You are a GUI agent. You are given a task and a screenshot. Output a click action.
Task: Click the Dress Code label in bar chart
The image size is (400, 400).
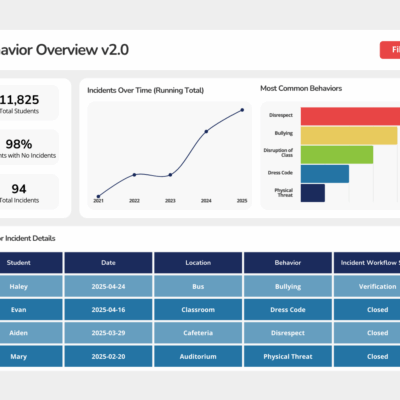tap(280, 173)
